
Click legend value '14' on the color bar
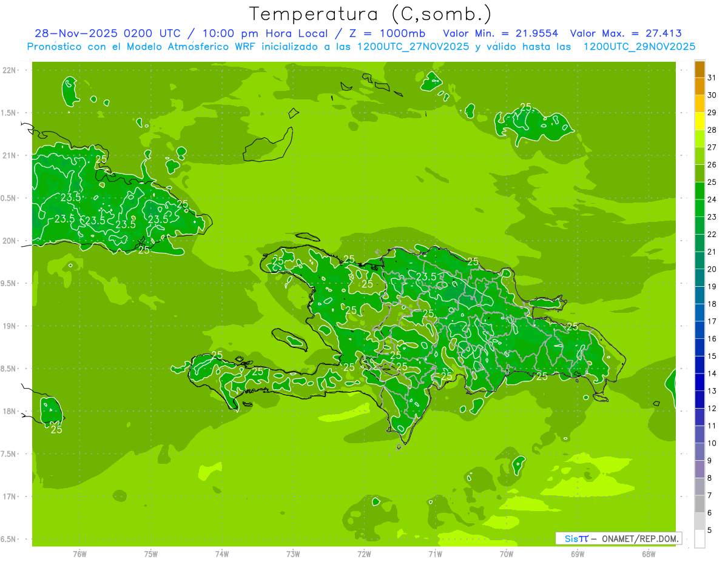(x=712, y=373)
